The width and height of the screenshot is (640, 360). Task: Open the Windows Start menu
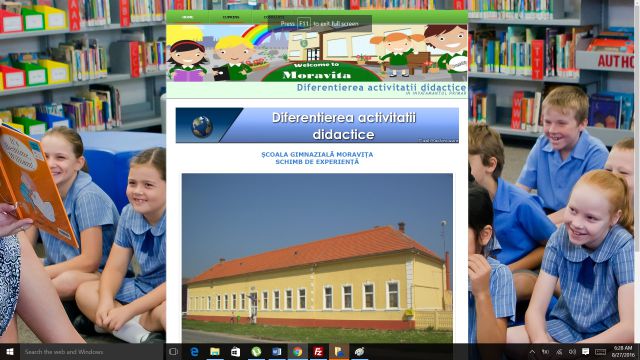pos(10,352)
